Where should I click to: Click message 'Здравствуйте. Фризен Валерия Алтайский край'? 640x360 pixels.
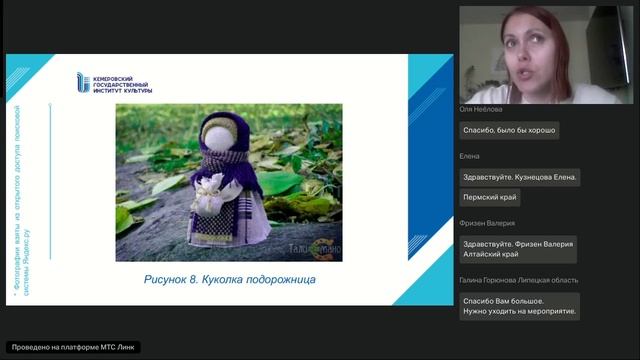coord(518,249)
